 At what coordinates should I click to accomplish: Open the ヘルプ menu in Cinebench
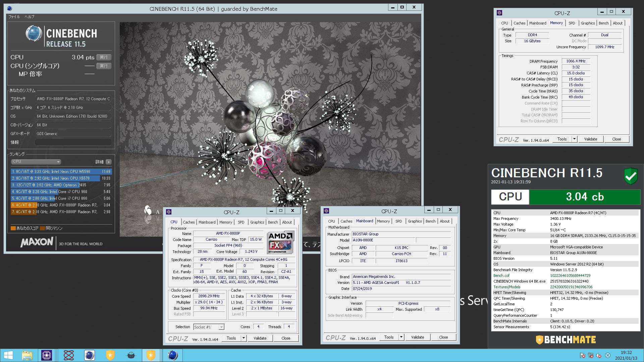click(x=30, y=17)
